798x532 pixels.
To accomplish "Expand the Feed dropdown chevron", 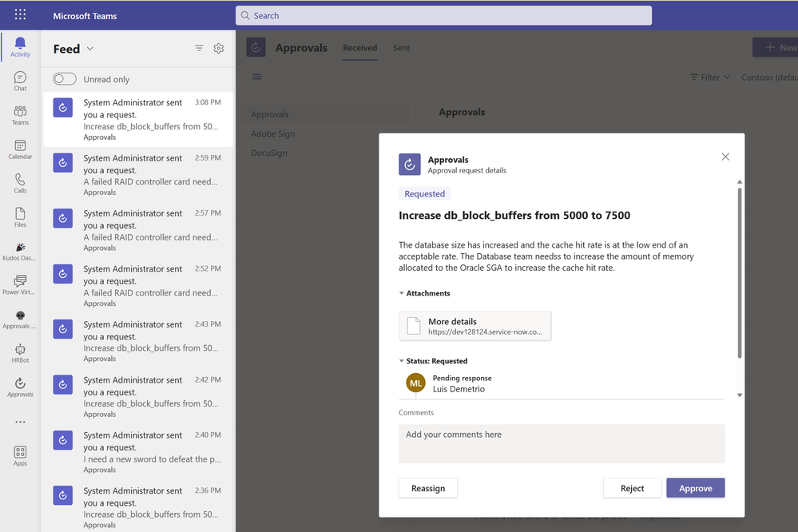I will 90,49.
